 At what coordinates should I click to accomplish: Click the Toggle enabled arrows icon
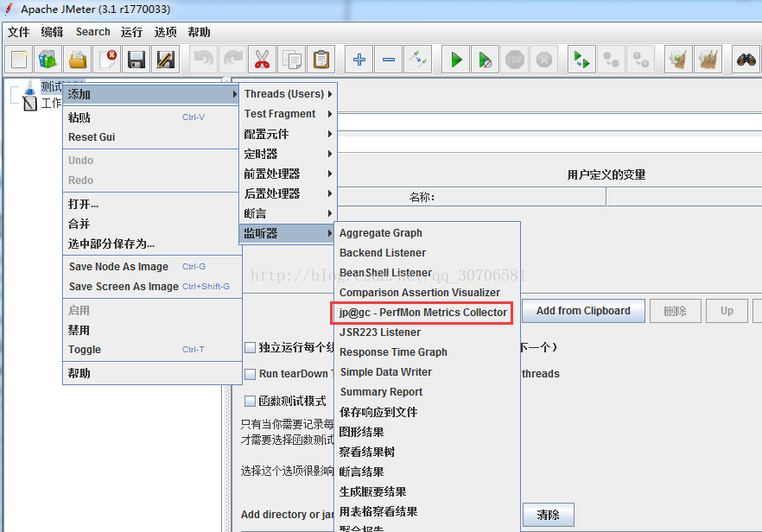click(x=417, y=60)
